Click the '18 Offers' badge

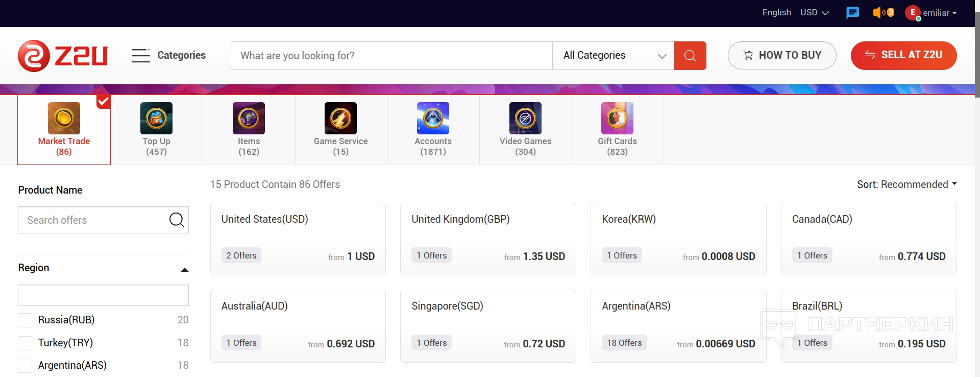624,343
